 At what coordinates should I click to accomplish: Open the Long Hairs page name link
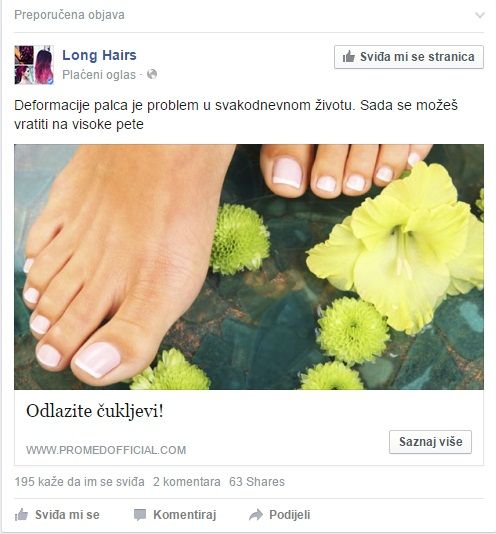click(99, 55)
